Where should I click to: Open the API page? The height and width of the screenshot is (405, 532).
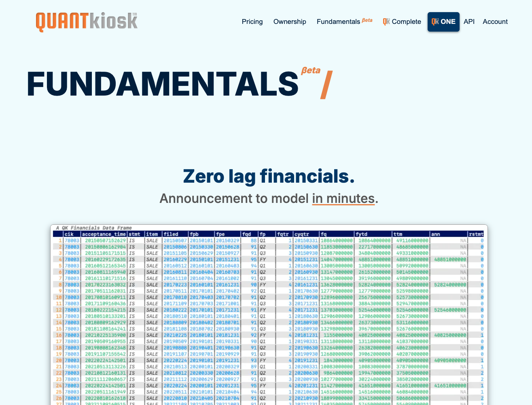click(469, 21)
